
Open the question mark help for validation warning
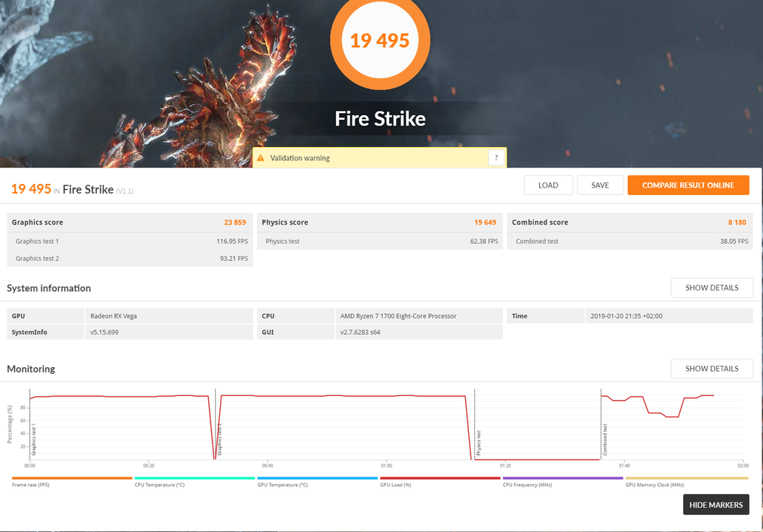(x=496, y=157)
